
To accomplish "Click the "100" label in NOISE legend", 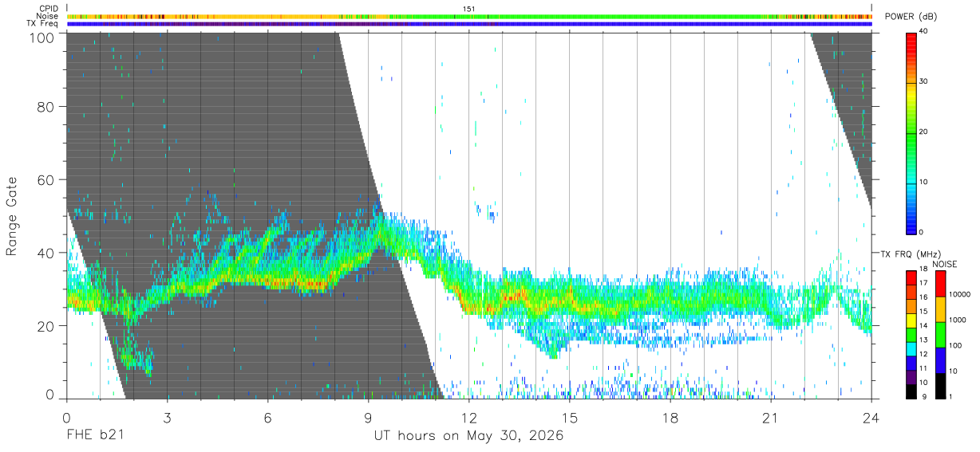I will (x=954, y=345).
